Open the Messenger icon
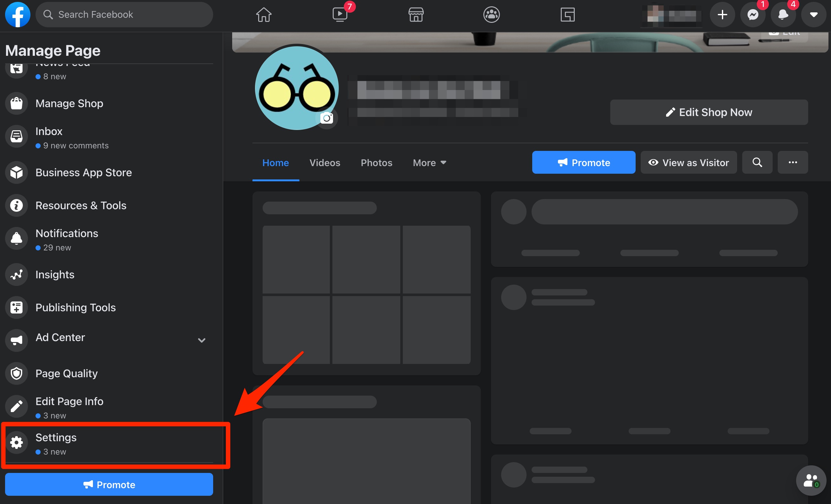This screenshot has height=504, width=831. (753, 15)
